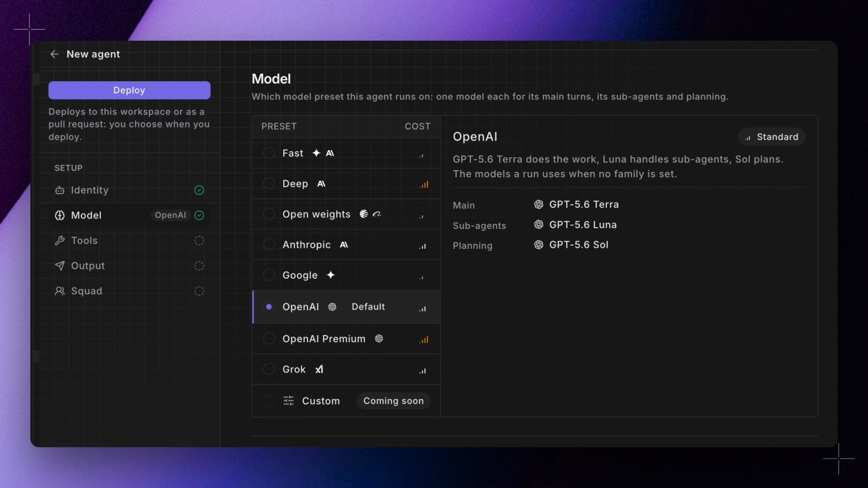Screen dimensions: 868x488
Task: Click the PRESET column header
Action: 279,126
